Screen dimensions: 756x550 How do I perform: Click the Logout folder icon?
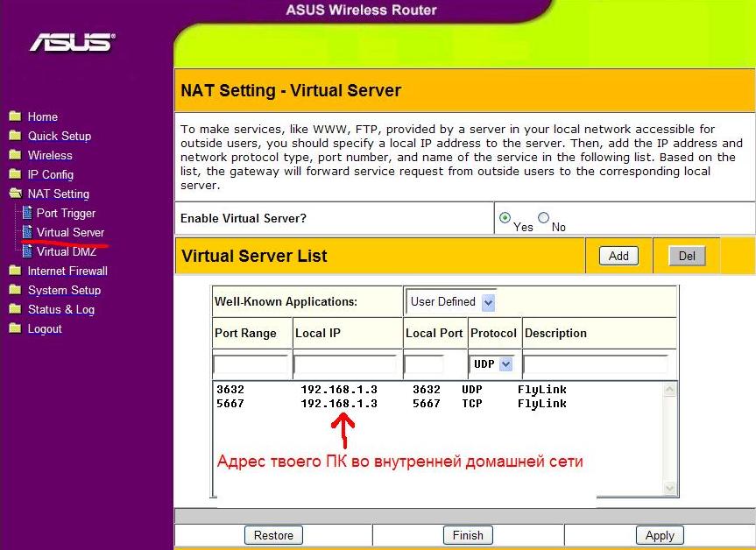click(14, 328)
